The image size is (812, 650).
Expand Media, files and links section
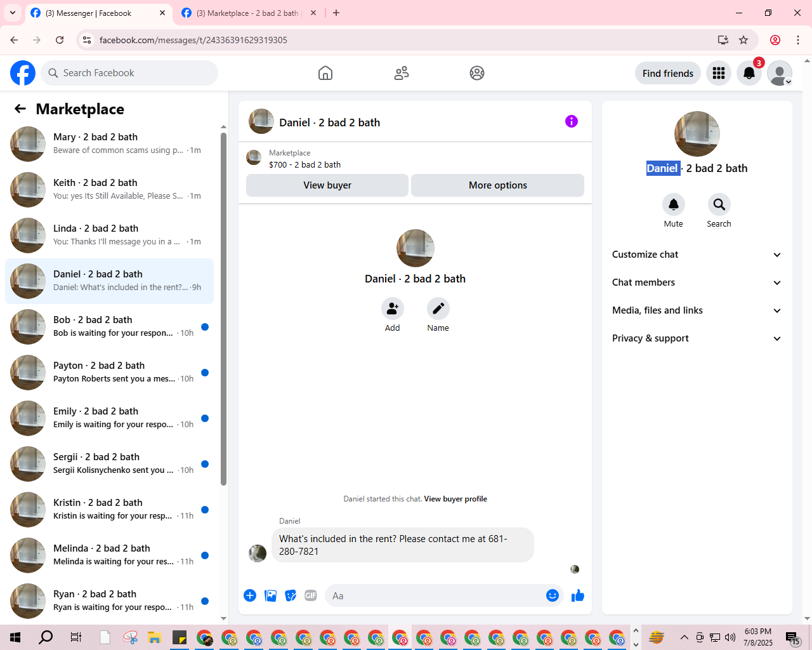pyautogui.click(x=697, y=310)
